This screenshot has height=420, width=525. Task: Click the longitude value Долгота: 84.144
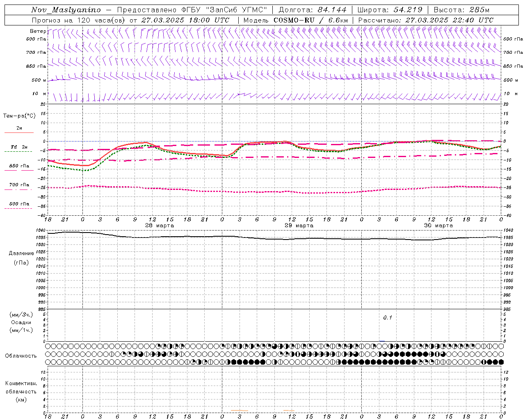313,10
